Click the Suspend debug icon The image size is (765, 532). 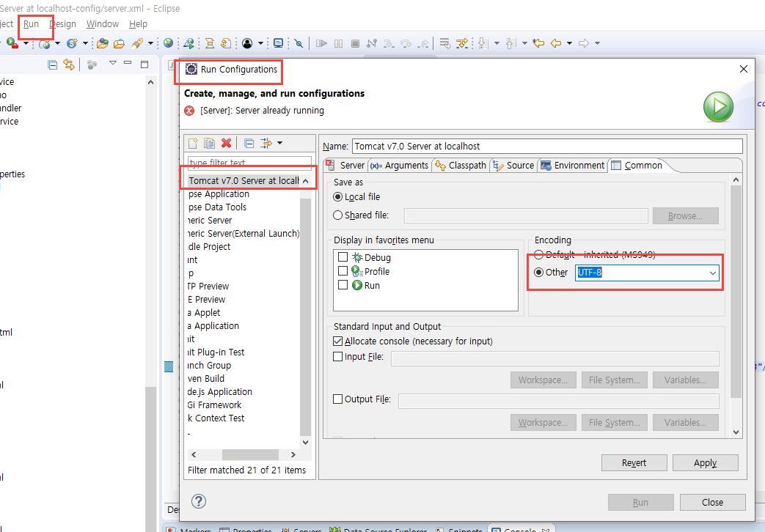point(338,43)
